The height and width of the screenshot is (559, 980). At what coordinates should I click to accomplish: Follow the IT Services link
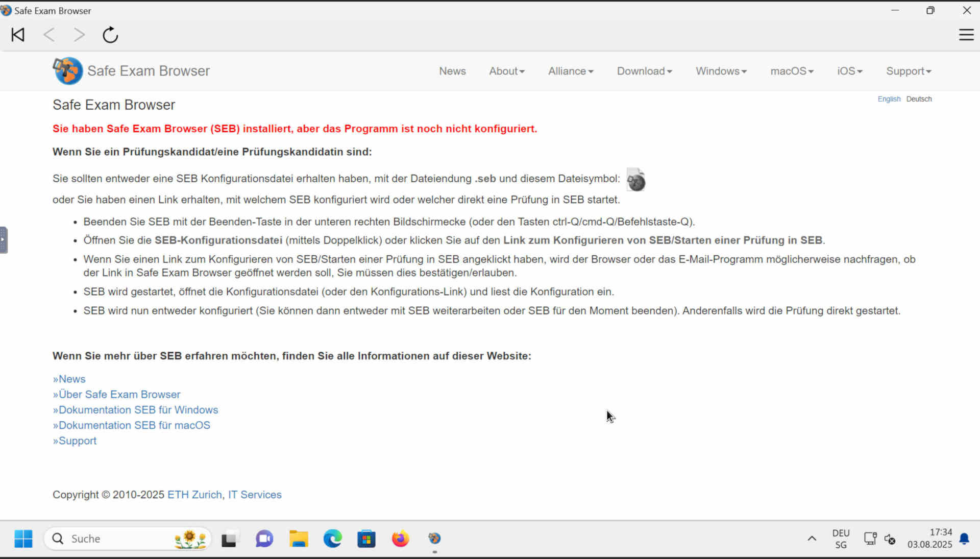pyautogui.click(x=255, y=495)
